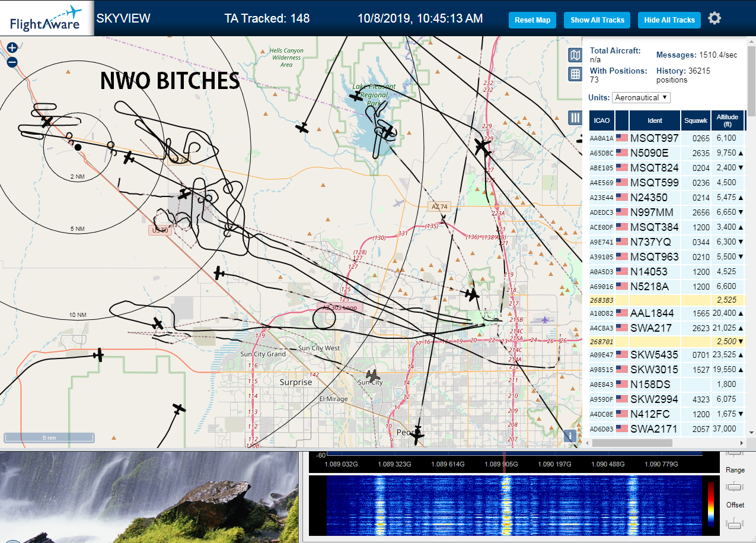
Task: Toggle the grid table view icon
Action: (575, 74)
